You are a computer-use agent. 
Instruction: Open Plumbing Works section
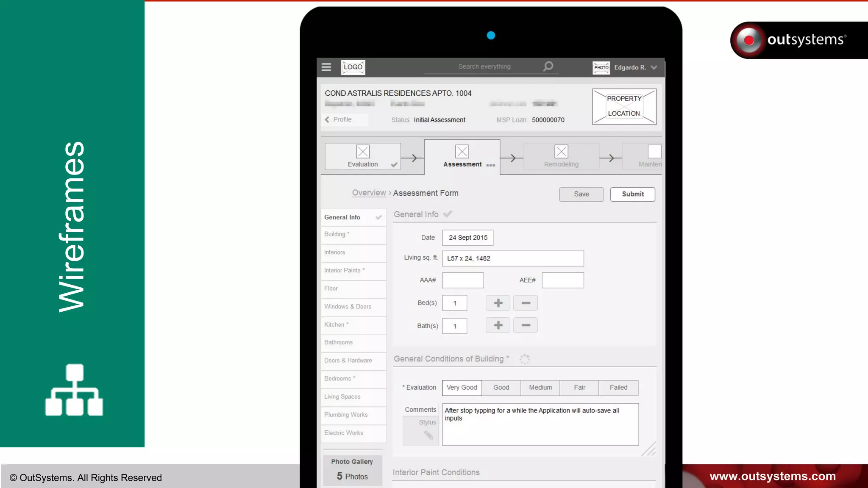(x=353, y=415)
